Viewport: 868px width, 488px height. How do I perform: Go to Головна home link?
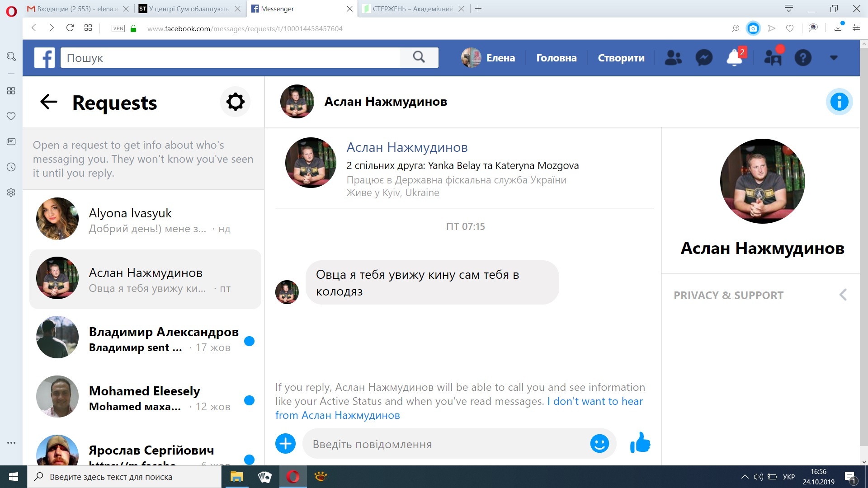(556, 58)
